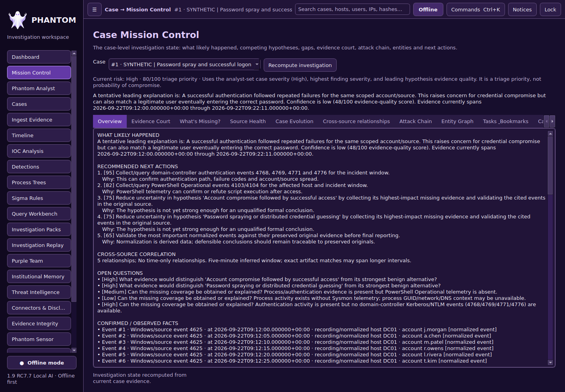Focus the search cases and hosts field
The height and width of the screenshot is (392, 565).
[352, 9]
